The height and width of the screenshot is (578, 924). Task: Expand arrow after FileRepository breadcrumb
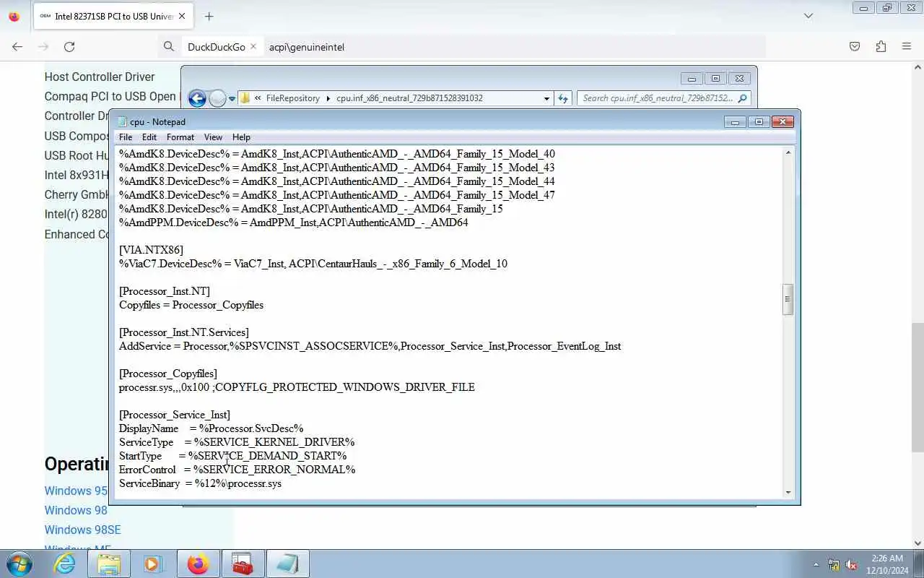point(328,98)
